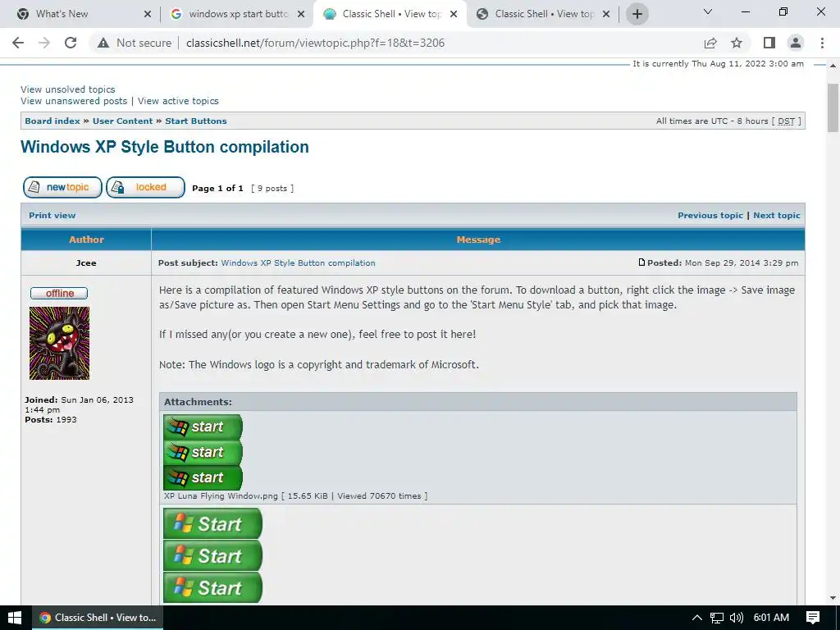Open the volume tray icon
This screenshot has width=840, height=630.
tap(737, 618)
